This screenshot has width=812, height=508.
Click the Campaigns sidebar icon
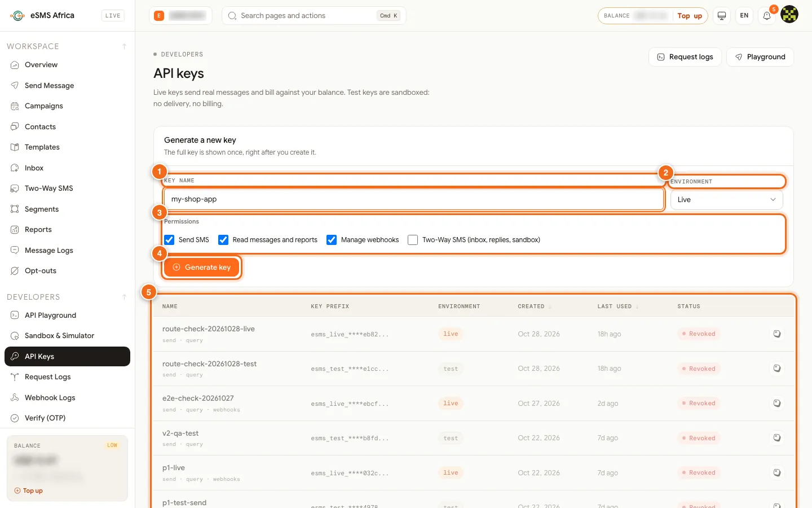pos(15,106)
